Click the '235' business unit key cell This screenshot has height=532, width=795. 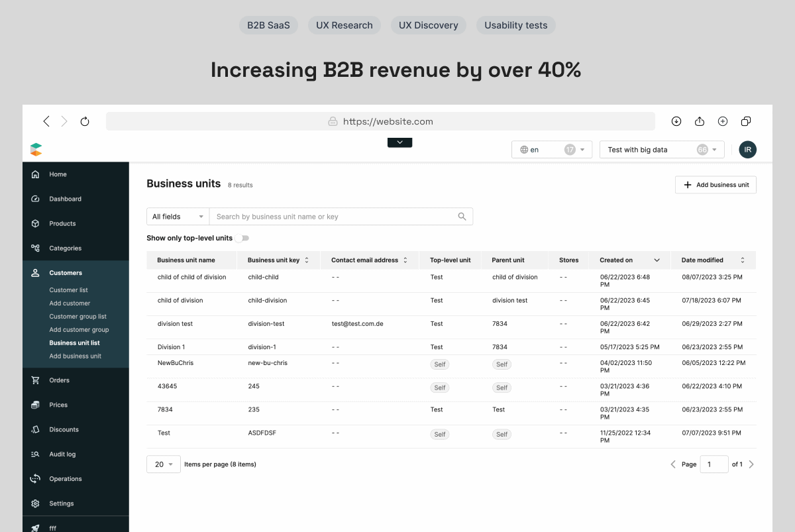(254, 409)
